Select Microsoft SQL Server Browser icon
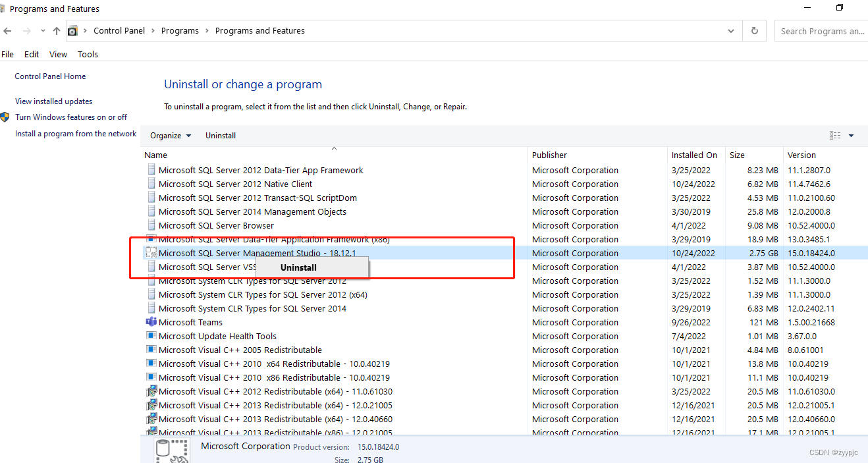The image size is (868, 463). pos(151,225)
